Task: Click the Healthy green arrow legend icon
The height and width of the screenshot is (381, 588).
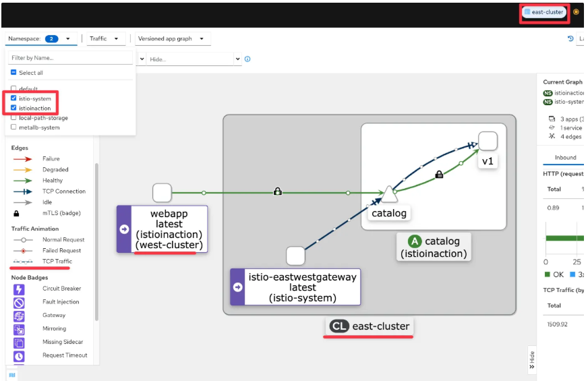Action: pos(22,181)
